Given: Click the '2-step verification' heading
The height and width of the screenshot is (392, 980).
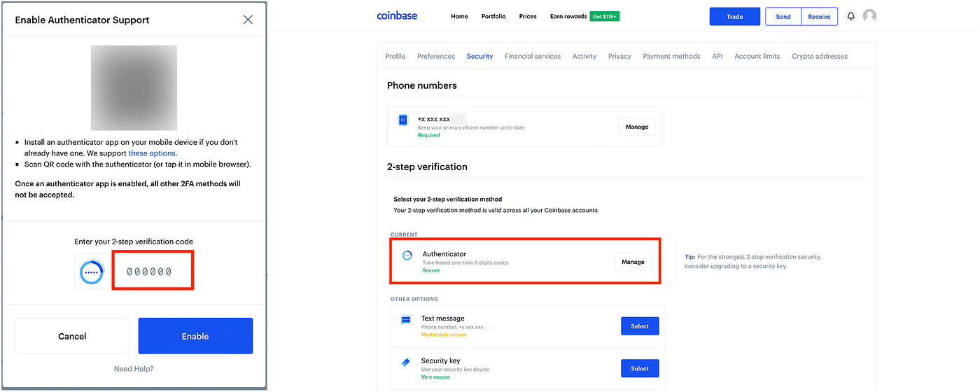Looking at the screenshot, I should (x=427, y=167).
